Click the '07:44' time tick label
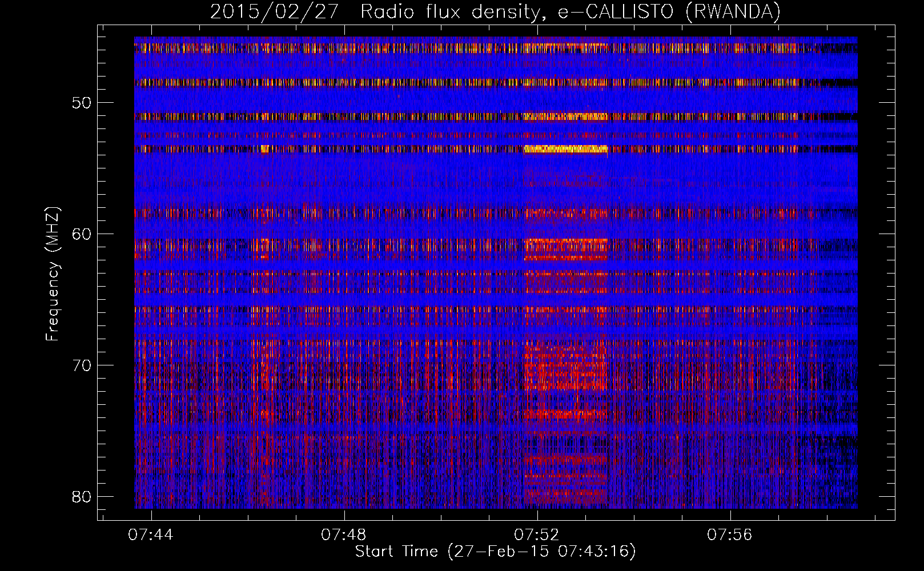The height and width of the screenshot is (571, 924). 151,535
